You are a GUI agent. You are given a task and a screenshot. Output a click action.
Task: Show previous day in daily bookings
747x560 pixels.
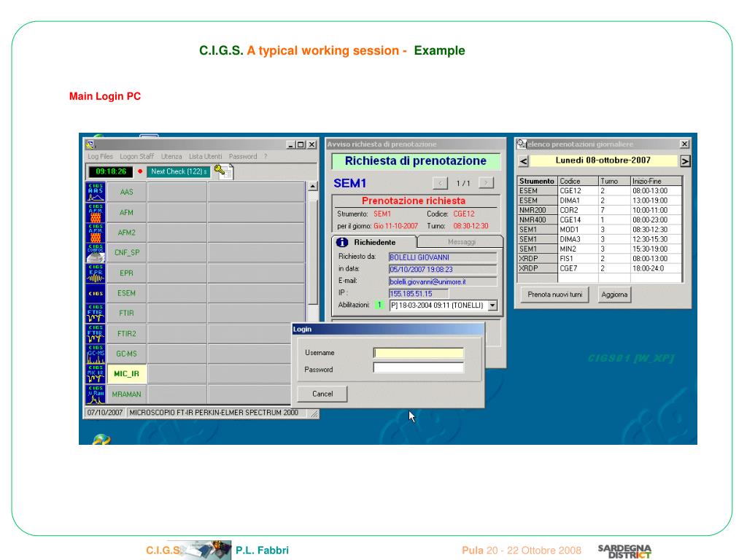(523, 161)
